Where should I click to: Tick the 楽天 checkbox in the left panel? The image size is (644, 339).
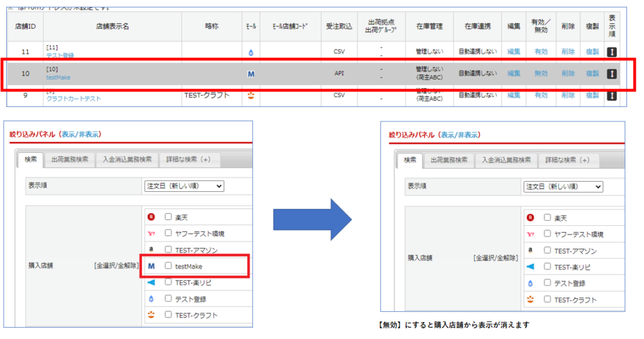168,217
